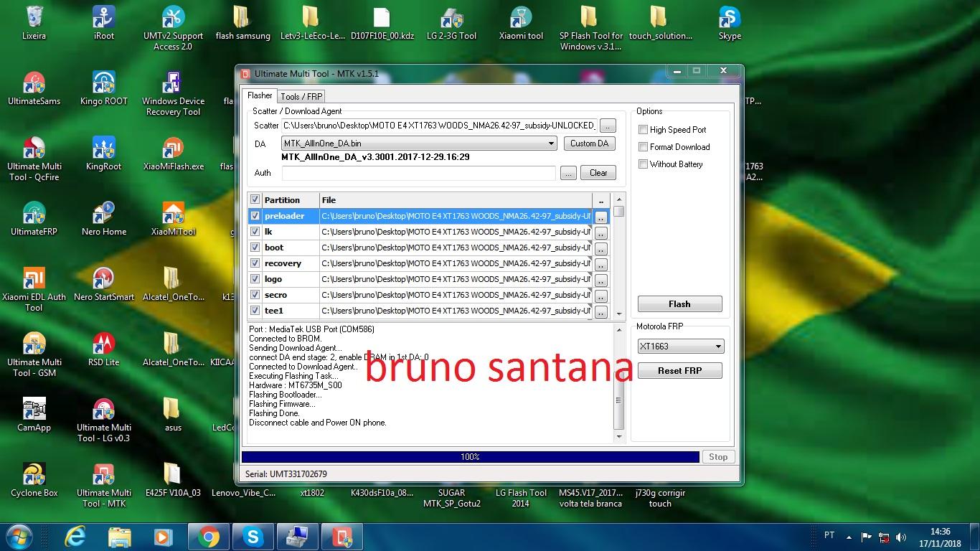
Task: Click the Custom DA button
Action: pos(590,143)
